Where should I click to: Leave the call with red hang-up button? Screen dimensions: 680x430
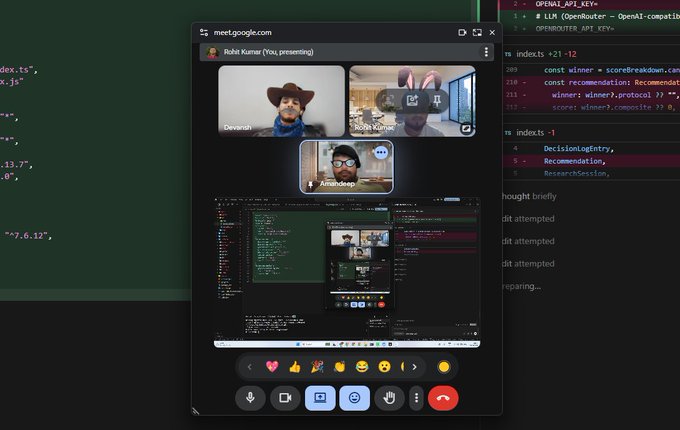[443, 398]
